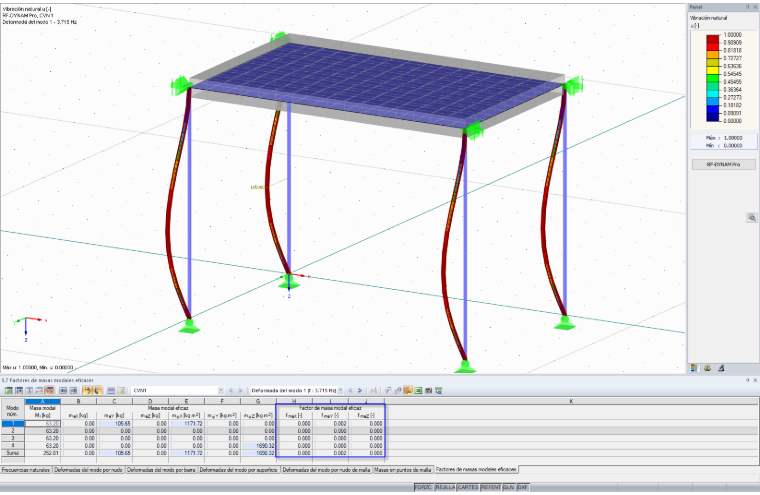The height and width of the screenshot is (495, 760).
Task: Select mode row 3 header
Action: (13, 438)
